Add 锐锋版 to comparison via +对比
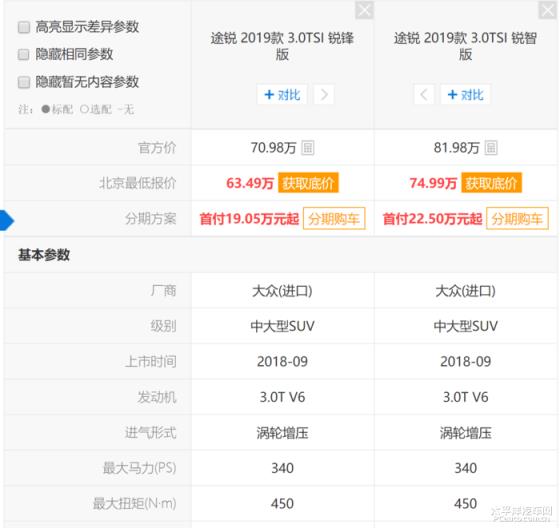Viewport: 560px width, 528px height. [x=282, y=95]
